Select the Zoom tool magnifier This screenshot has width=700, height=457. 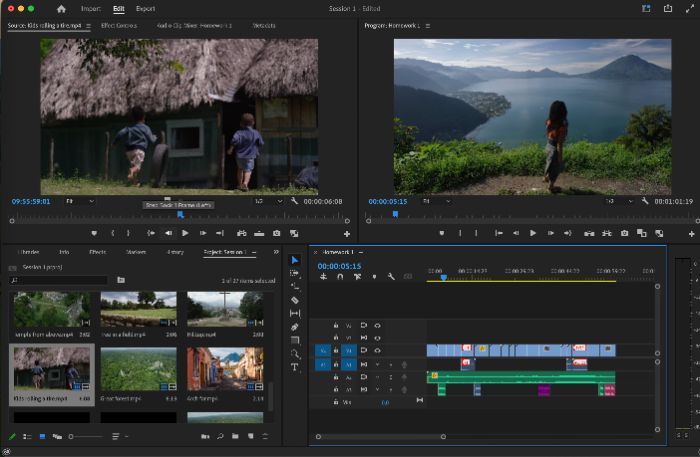click(295, 354)
